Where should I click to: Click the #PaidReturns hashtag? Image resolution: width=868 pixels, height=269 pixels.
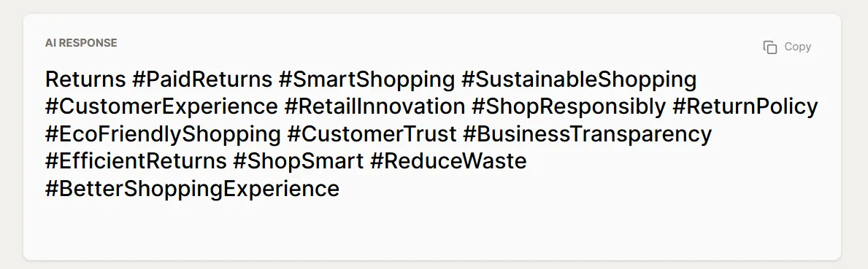(x=202, y=79)
